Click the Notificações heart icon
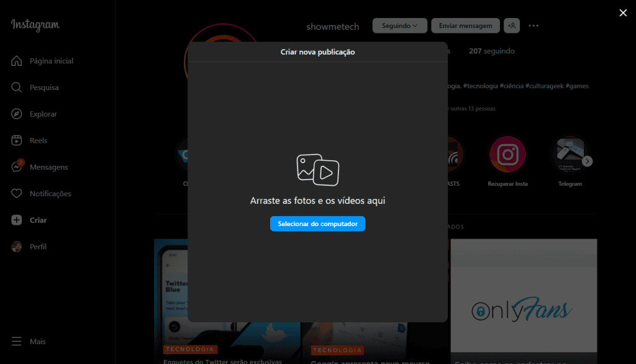 17,194
